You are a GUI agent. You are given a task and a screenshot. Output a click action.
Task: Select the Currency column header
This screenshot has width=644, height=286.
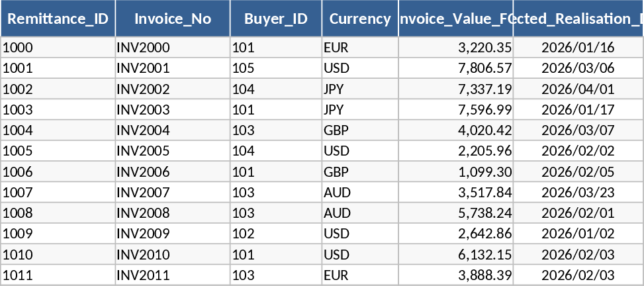pos(360,19)
